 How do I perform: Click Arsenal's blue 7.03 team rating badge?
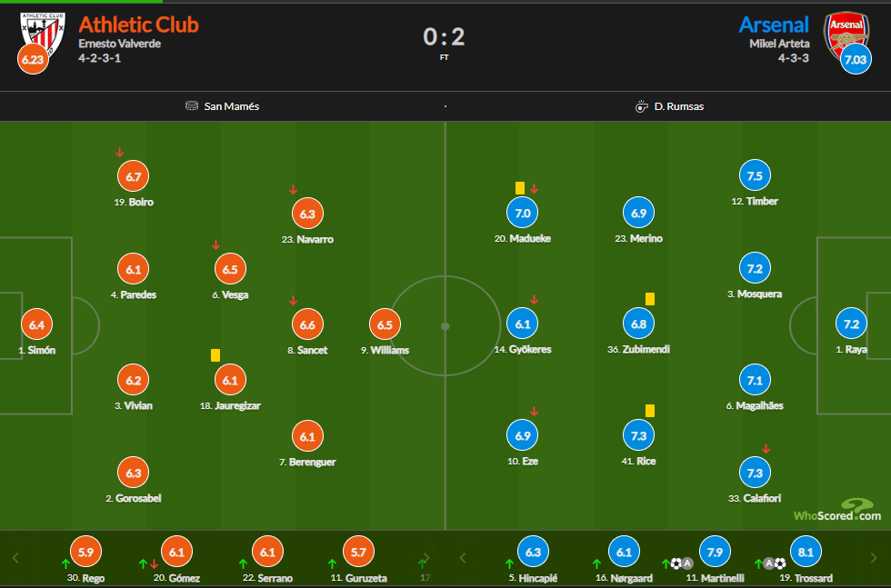(x=856, y=59)
